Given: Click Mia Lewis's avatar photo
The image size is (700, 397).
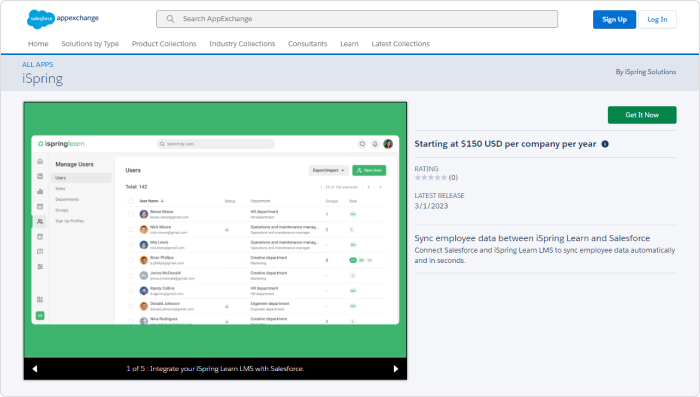Looking at the screenshot, I should [x=144, y=245].
